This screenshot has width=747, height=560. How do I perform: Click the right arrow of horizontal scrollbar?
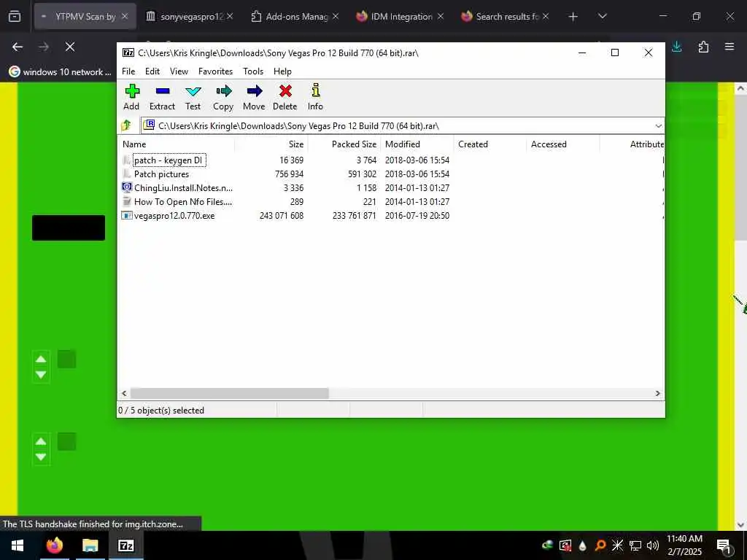pyautogui.click(x=657, y=393)
